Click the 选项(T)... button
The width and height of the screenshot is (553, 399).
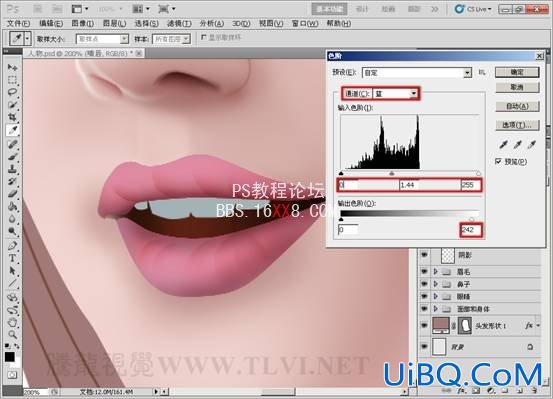[x=517, y=125]
